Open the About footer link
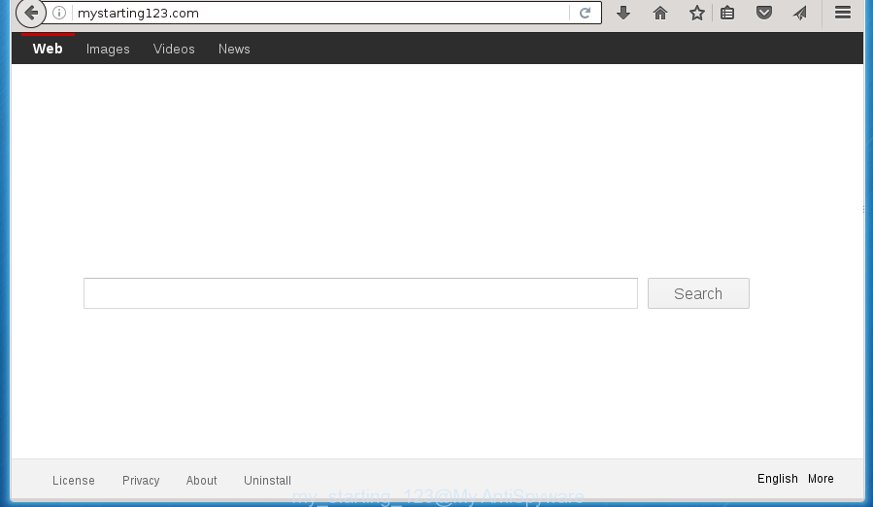 [x=202, y=480]
